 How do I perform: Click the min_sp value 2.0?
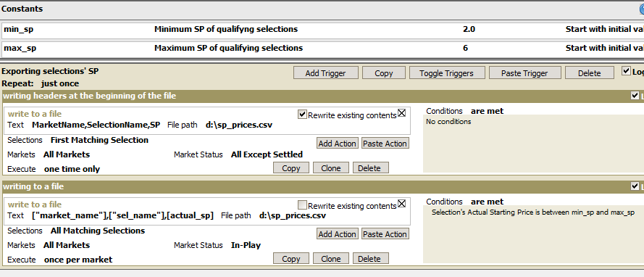(x=469, y=29)
